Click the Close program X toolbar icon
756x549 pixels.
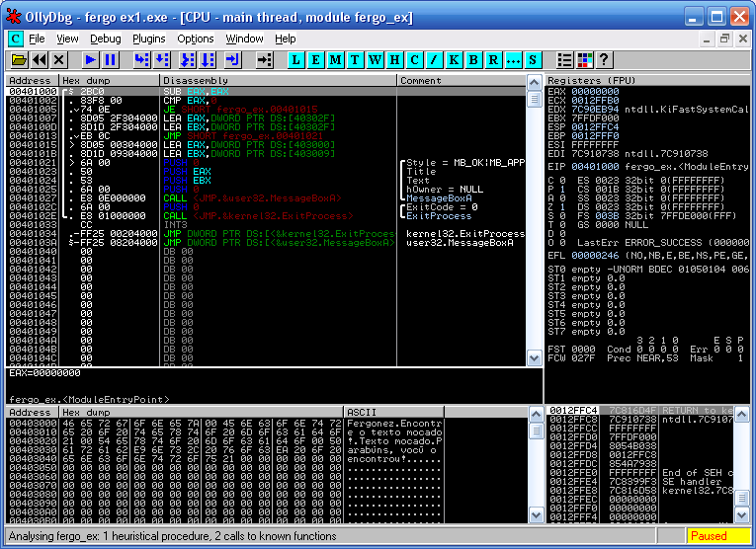[x=59, y=60]
